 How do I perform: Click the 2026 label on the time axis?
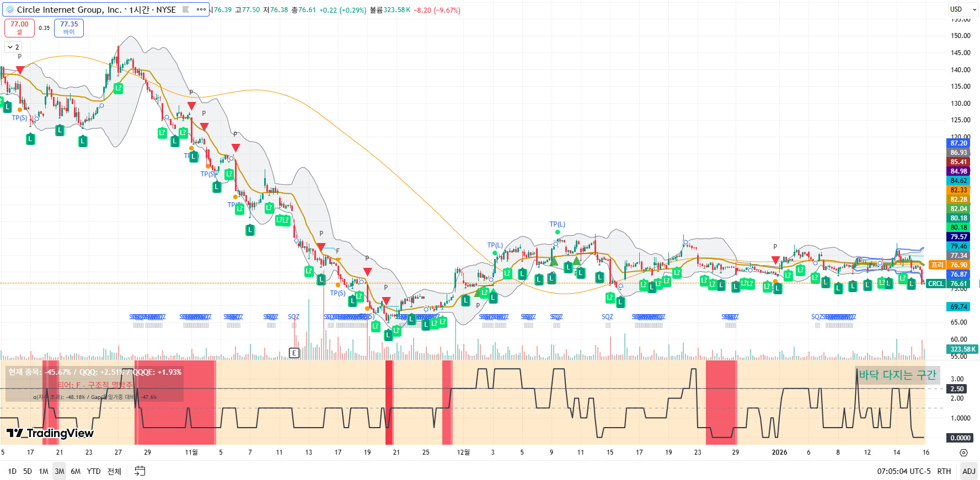(779, 452)
